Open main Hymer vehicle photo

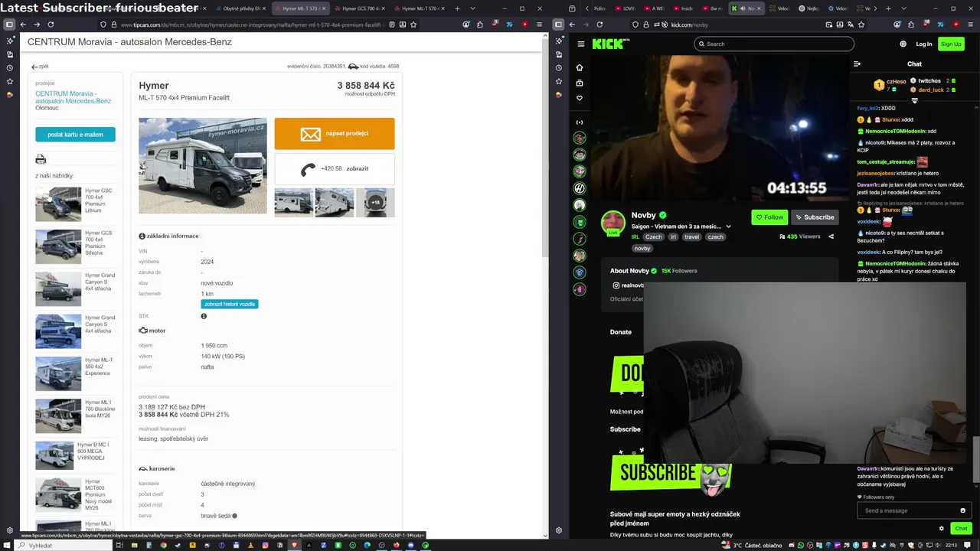coord(203,166)
